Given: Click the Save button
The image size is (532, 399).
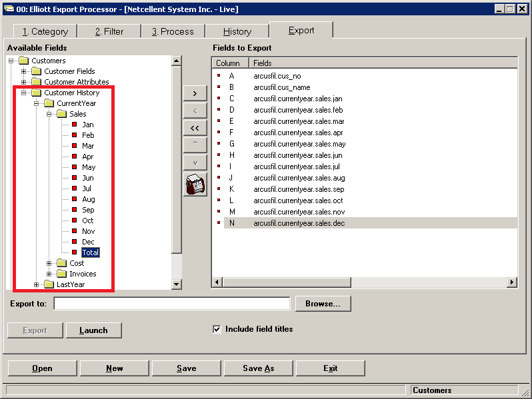Looking at the screenshot, I should click(187, 368).
